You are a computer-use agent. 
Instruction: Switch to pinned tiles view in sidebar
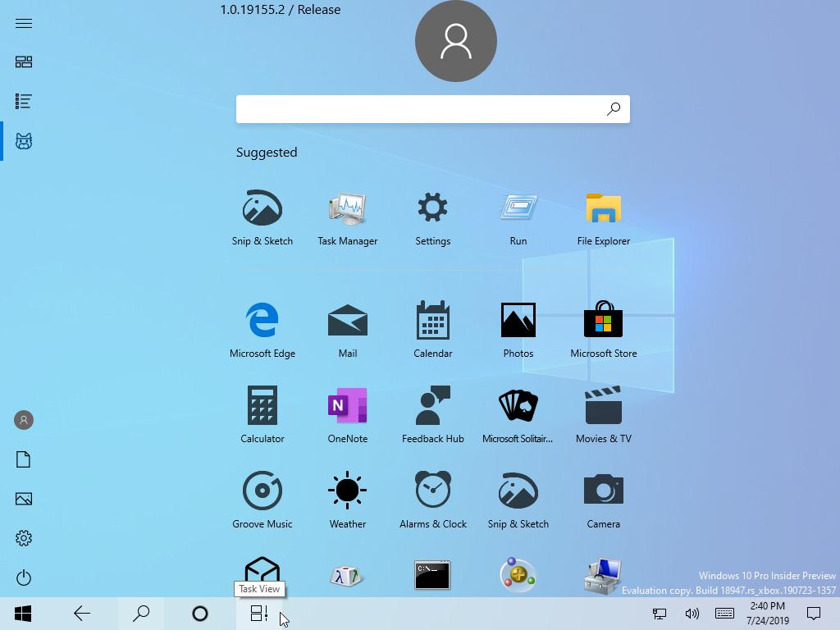(x=23, y=62)
